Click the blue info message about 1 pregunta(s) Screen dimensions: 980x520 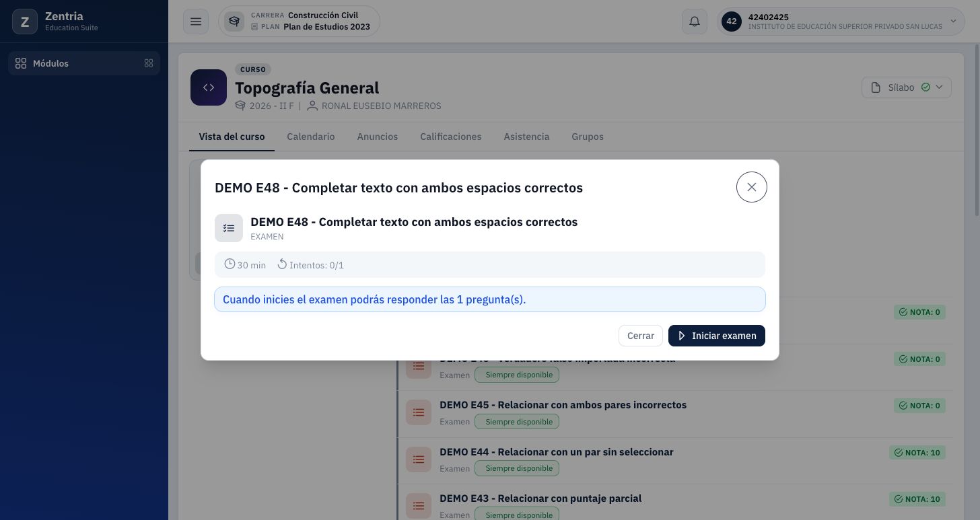(x=490, y=299)
